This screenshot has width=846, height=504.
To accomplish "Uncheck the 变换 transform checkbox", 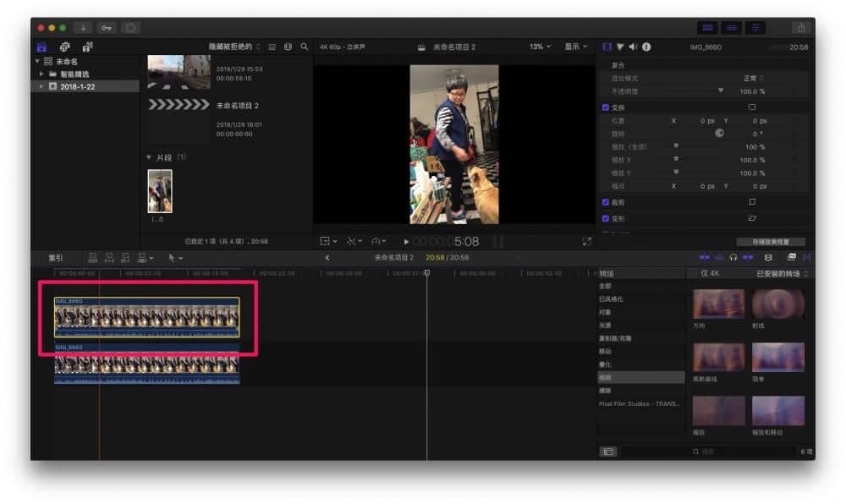I will (x=606, y=107).
